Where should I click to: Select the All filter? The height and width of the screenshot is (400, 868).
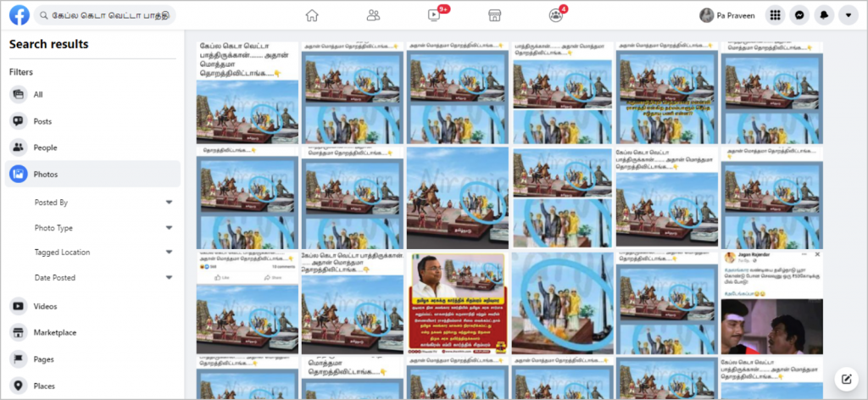pyautogui.click(x=92, y=95)
